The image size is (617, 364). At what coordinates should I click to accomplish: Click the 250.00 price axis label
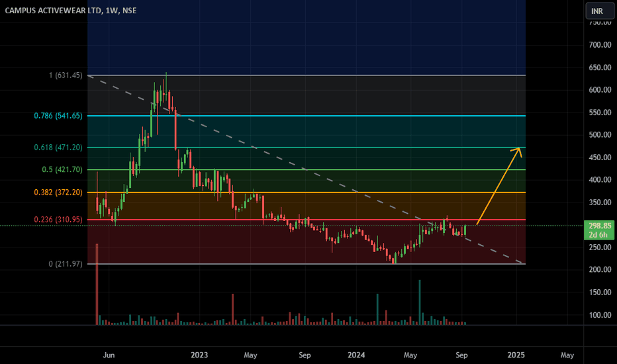[x=600, y=248]
